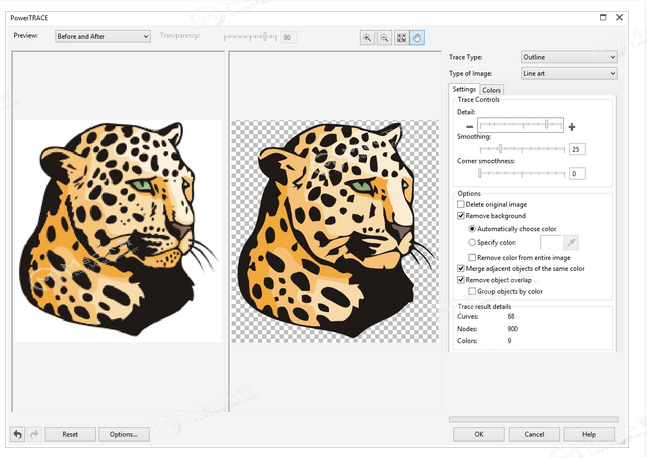The image size is (647, 458).
Task: Click the zoom in magnifier icon
Action: pos(368,37)
